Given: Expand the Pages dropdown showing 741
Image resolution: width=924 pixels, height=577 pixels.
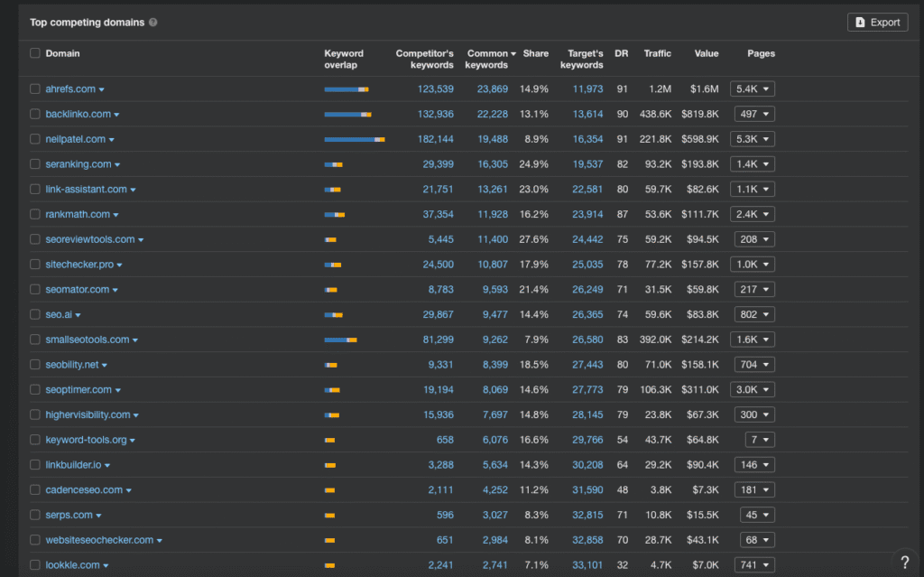Looking at the screenshot, I should (753, 565).
